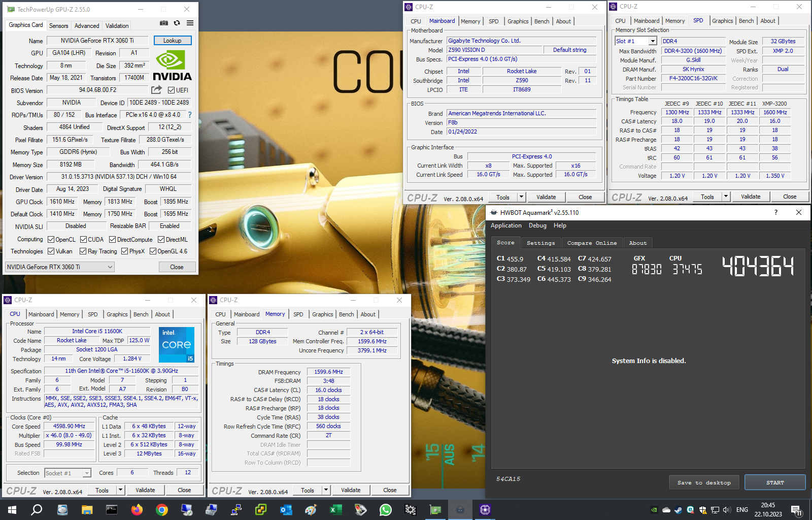Toggle the UEFI checkbox in GPU-Z

[171, 90]
